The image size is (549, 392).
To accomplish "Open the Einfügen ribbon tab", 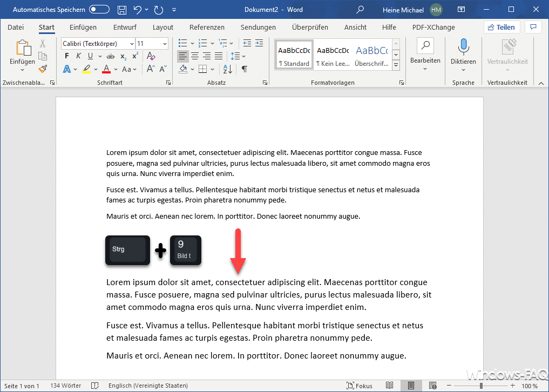I will [83, 27].
